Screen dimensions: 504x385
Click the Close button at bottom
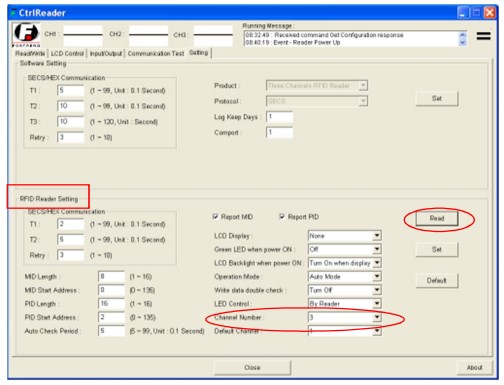(252, 368)
